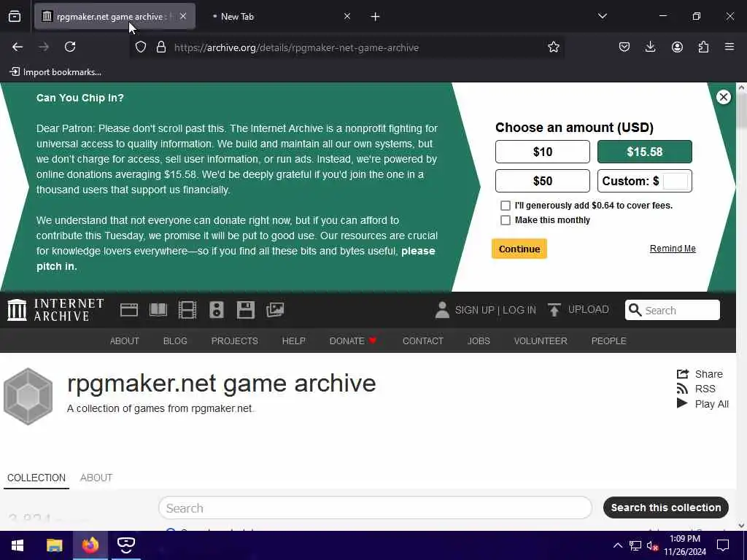Open the JOBS nav item
747x560 pixels.
tap(479, 341)
